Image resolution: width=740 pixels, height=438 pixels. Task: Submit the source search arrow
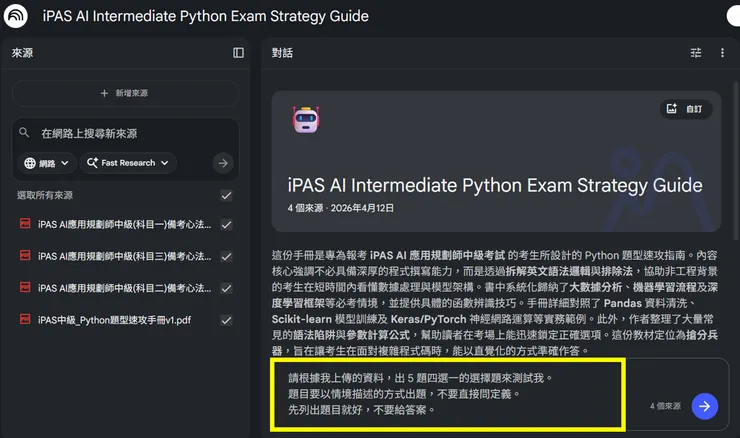223,163
